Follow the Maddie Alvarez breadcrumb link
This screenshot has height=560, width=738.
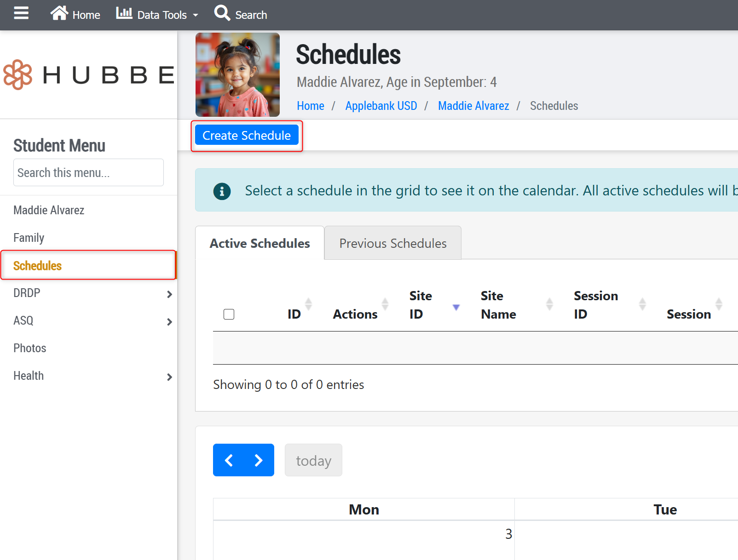pos(473,106)
